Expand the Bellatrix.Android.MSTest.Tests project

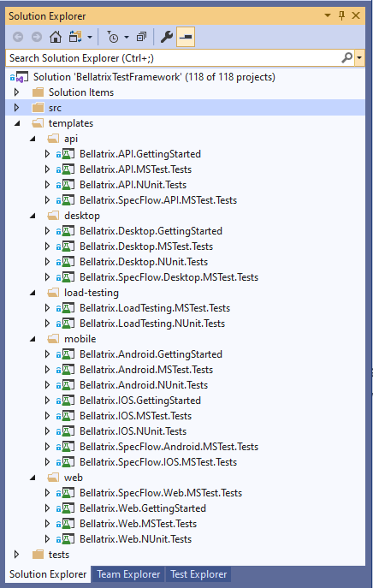click(x=47, y=370)
